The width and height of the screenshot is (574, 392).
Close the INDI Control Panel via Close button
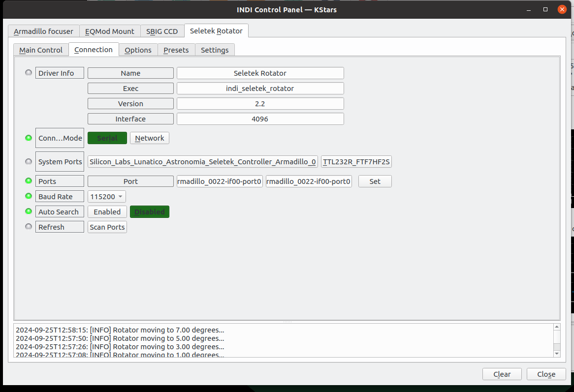click(546, 374)
